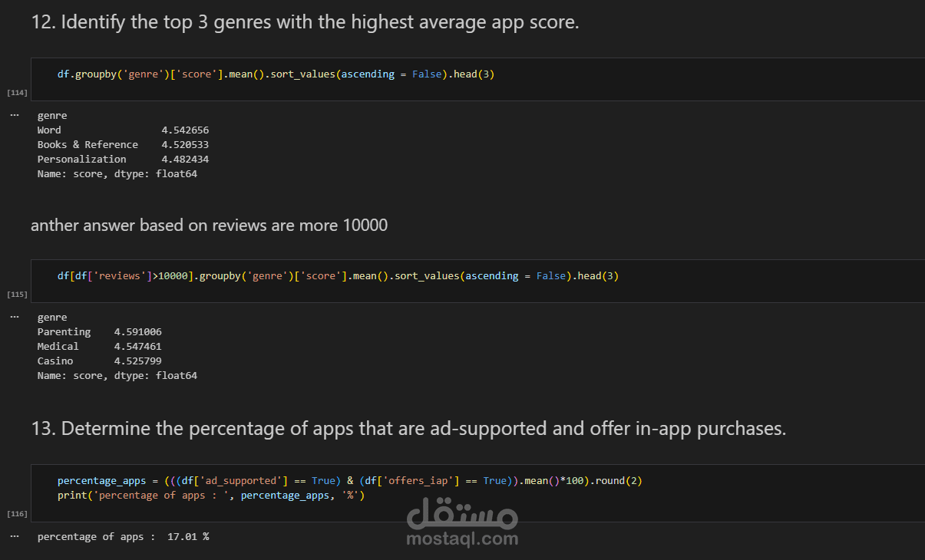Click execution count label 114
Image resolution: width=925 pixels, height=560 pixels.
point(17,93)
